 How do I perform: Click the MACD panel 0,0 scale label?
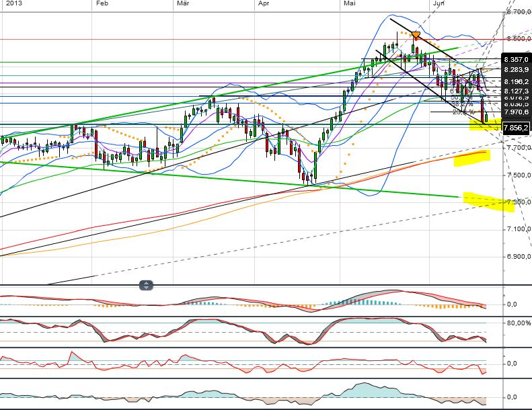512,304
